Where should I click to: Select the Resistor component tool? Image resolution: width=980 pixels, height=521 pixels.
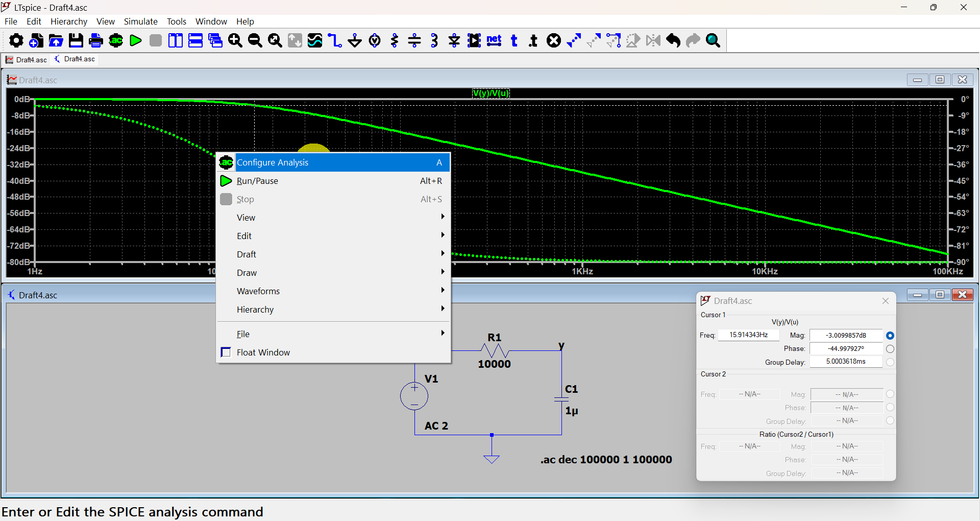pyautogui.click(x=395, y=40)
